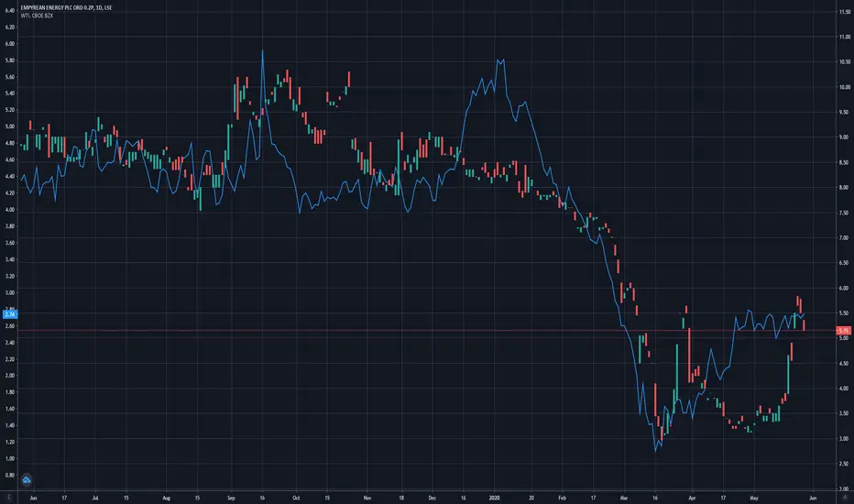
Task: Click the 1.00 value on left price scale
Action: coord(10,459)
